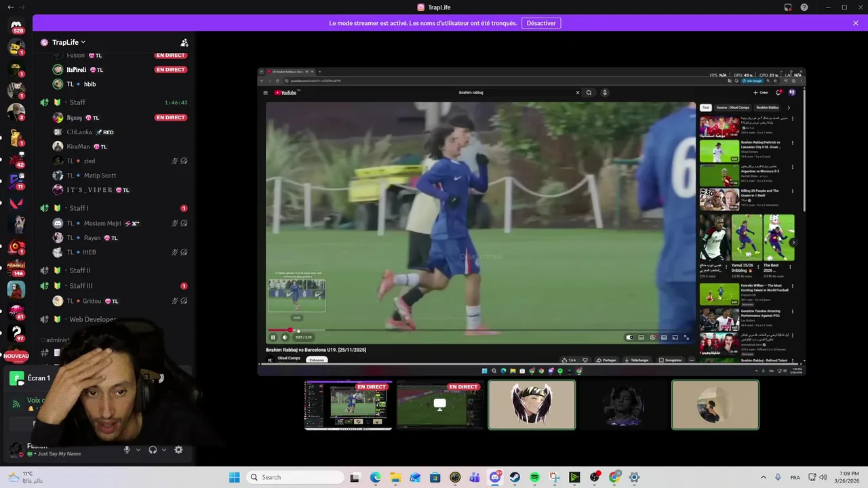
Task: Enter YouTube fullscreen mode in stream
Action: [686, 337]
